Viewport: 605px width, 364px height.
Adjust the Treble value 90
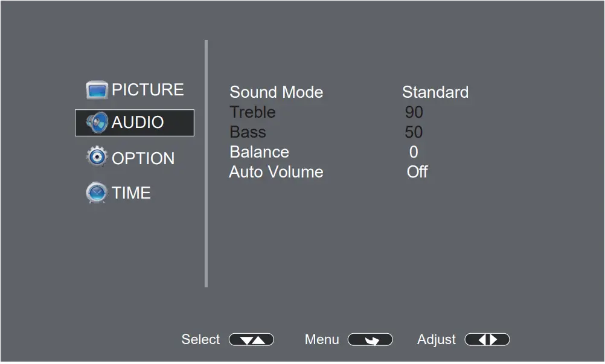click(414, 112)
